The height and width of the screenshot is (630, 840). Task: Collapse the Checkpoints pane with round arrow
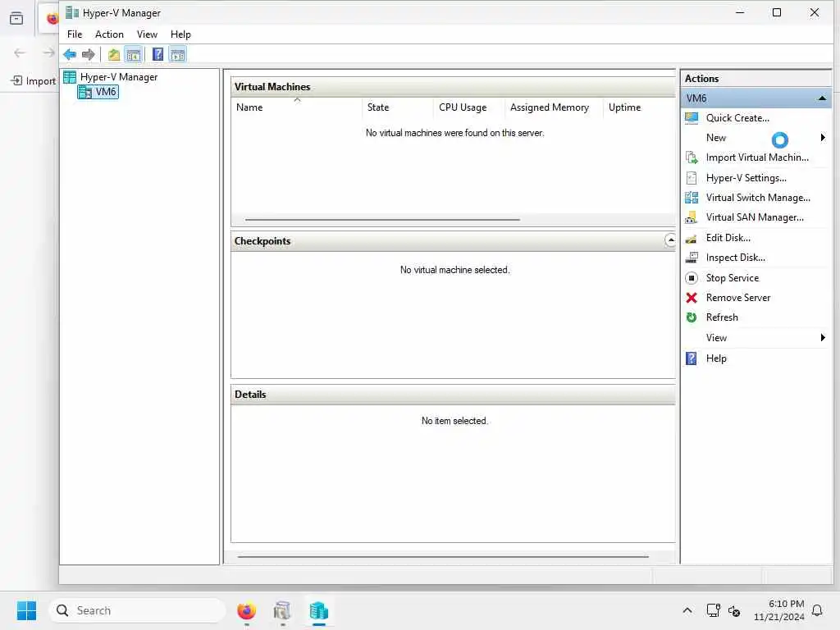670,240
